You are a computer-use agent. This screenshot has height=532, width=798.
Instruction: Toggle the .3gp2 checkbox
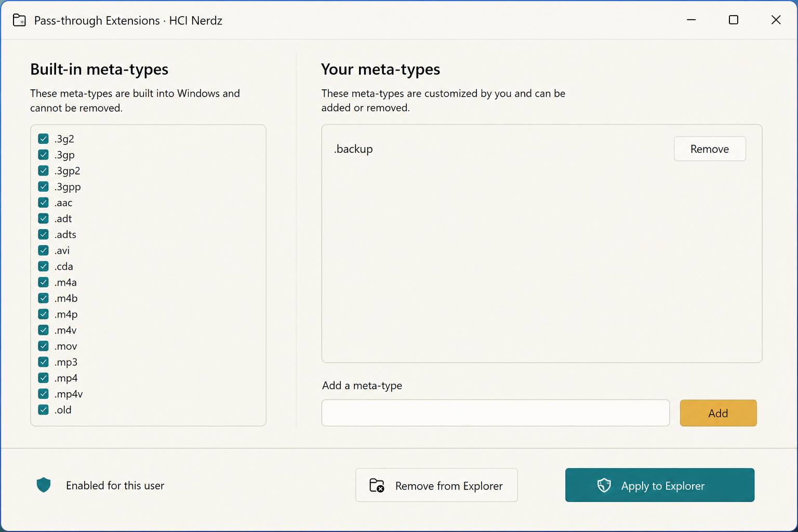point(44,170)
